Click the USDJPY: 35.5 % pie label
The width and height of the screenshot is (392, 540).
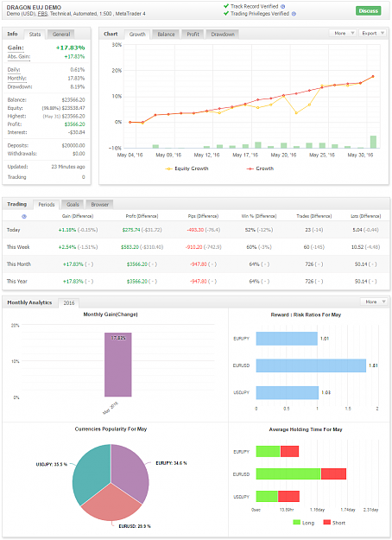tap(52, 465)
